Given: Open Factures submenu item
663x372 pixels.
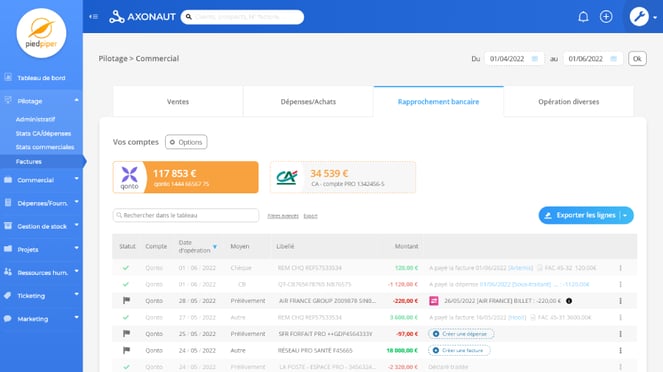Looking at the screenshot, I should coord(29,161).
